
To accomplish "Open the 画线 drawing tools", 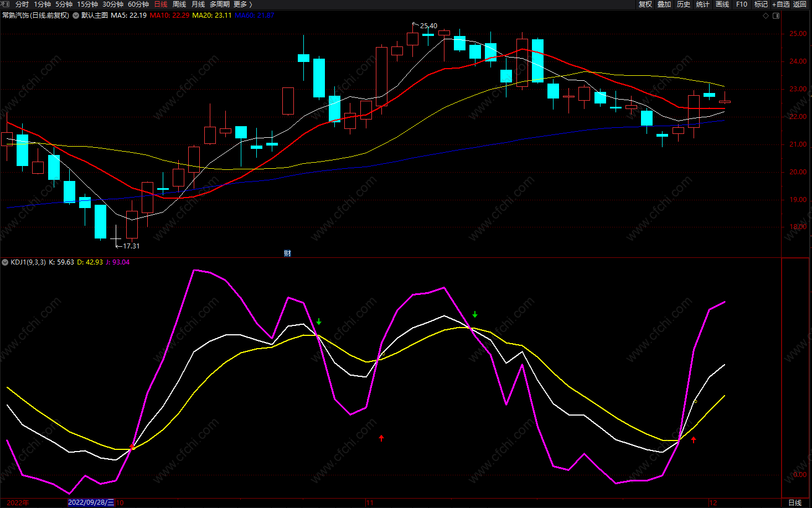I will tap(722, 4).
